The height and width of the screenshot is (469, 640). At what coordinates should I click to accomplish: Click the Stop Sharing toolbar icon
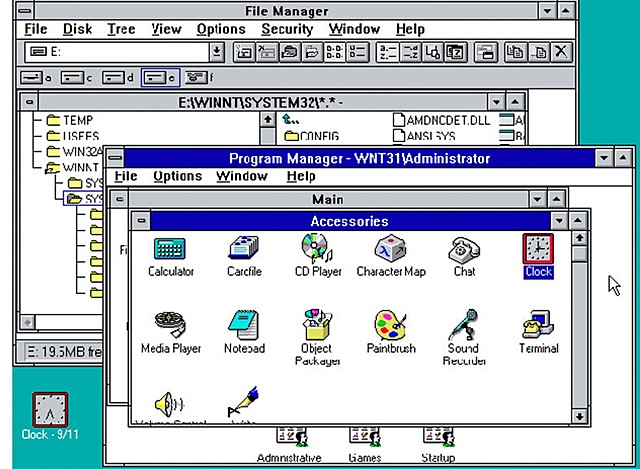pos(312,52)
